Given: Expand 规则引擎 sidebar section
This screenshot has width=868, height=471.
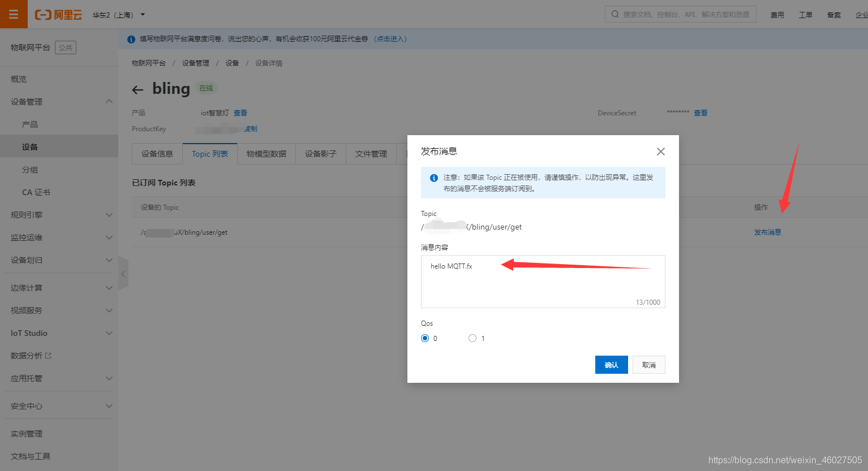Looking at the screenshot, I should point(59,215).
